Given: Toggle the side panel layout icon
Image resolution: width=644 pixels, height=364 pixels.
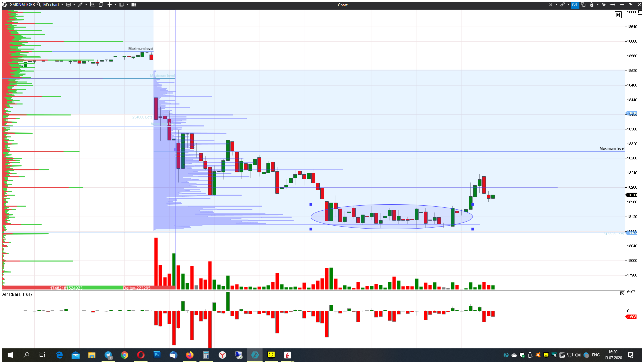Looking at the screenshot, I should coord(134,5).
